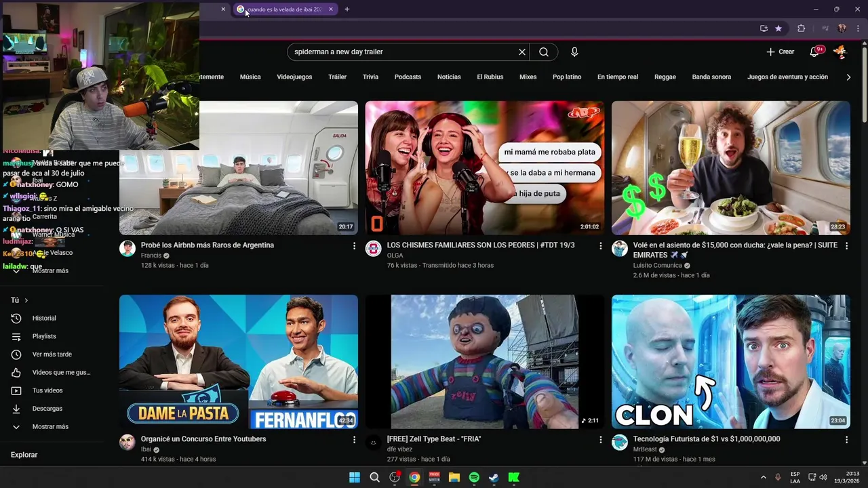Select the Música filter chip
The width and height of the screenshot is (868, 488).
pos(250,77)
